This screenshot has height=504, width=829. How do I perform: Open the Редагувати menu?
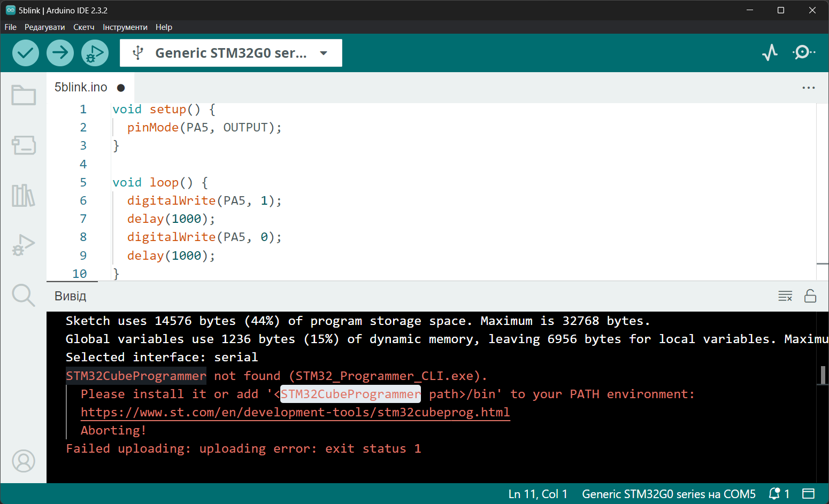[x=45, y=27]
